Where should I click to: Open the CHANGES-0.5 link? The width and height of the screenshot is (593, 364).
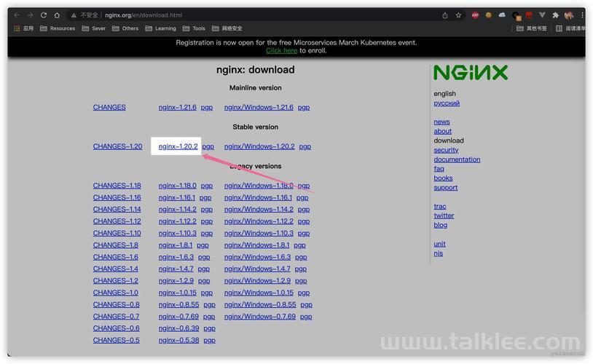pos(116,340)
